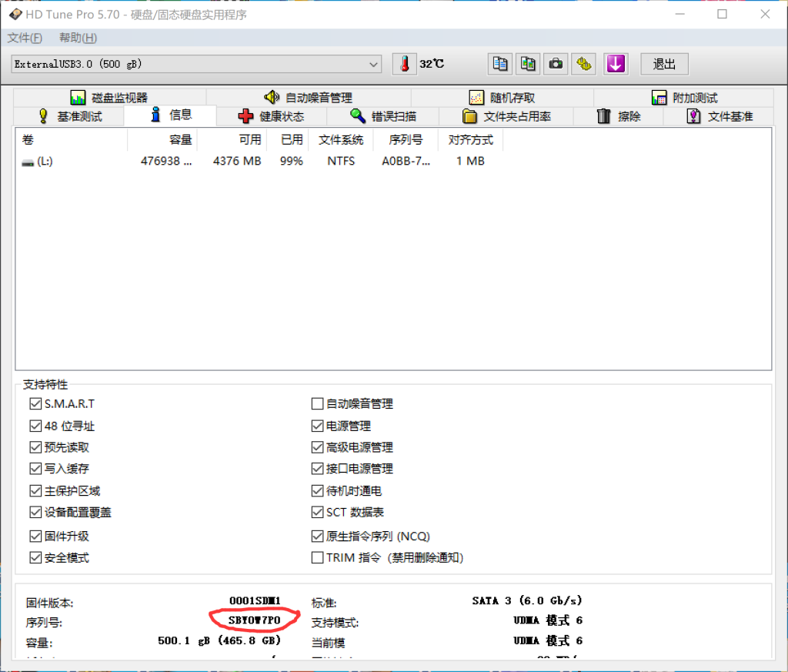
Task: Toggle the TRIM 指令 checkbox
Action: [317, 557]
